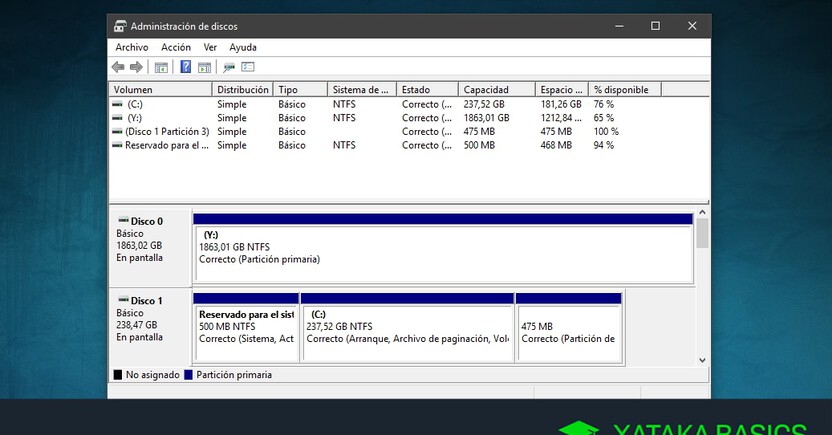Click the Back arrow toolbar icon
The image size is (832, 435).
tap(118, 67)
